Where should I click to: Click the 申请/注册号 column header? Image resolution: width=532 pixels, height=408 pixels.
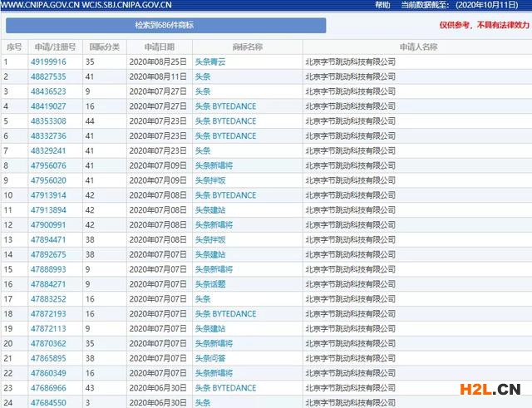point(56,47)
